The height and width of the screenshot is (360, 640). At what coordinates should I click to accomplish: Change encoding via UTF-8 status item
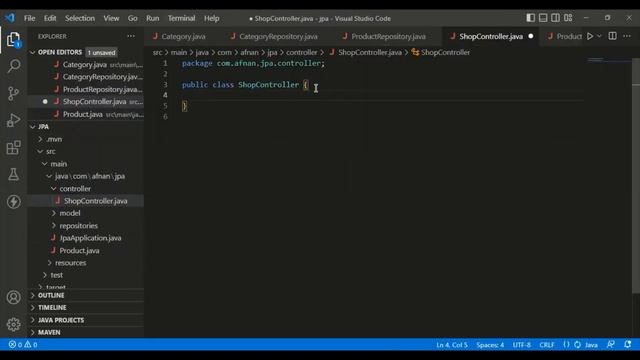[522, 345]
